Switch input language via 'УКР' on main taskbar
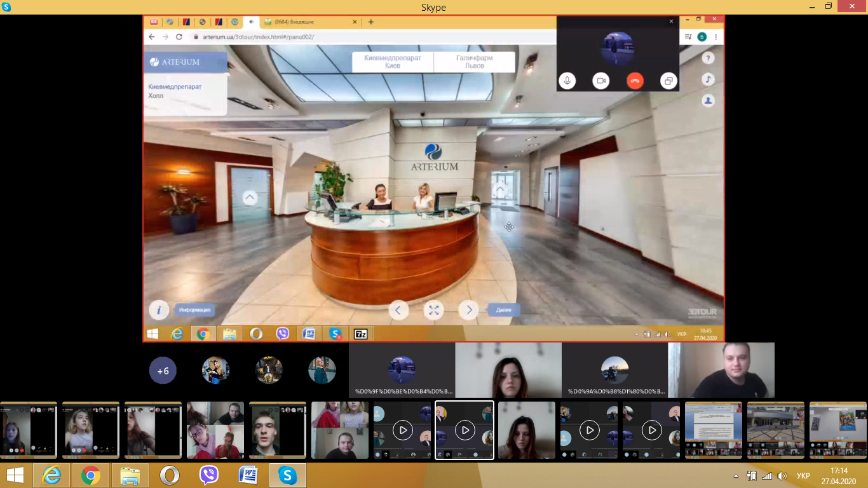The height and width of the screenshot is (488, 868). pos(803,476)
